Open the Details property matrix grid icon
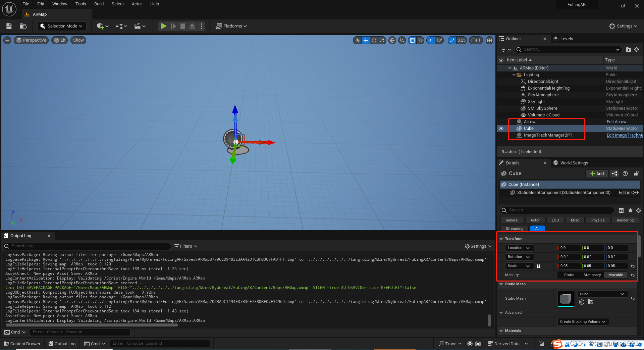The height and width of the screenshot is (350, 644). point(621,210)
